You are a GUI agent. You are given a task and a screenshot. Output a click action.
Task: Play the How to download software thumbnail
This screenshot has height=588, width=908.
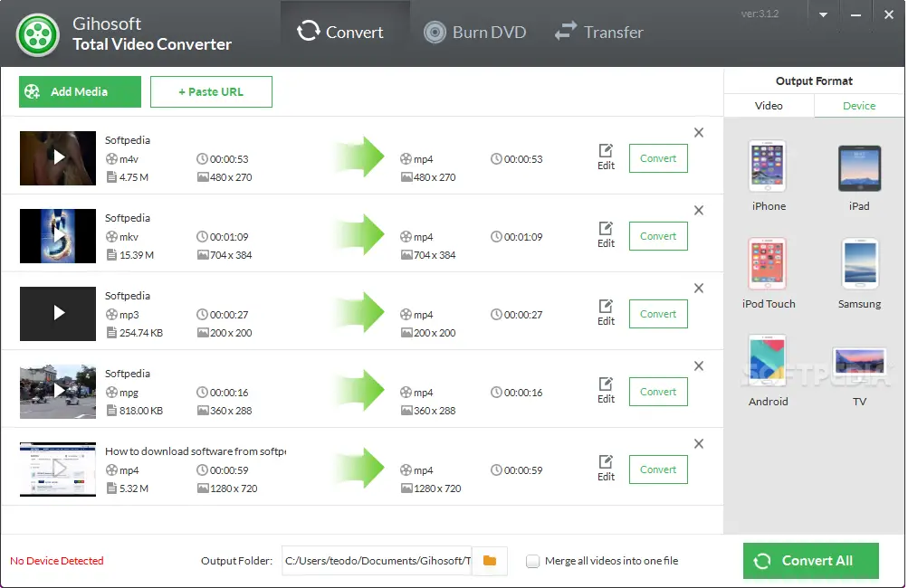pos(58,469)
